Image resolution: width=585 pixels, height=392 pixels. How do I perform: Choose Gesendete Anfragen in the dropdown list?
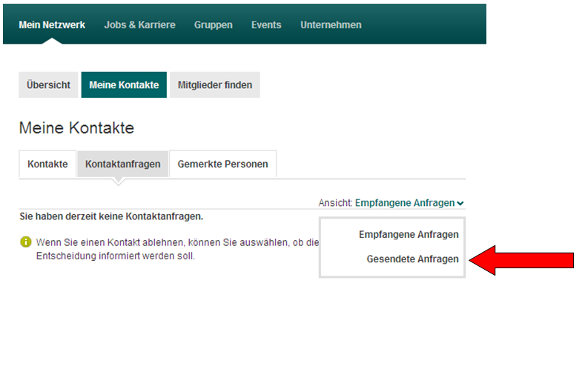pos(412,259)
